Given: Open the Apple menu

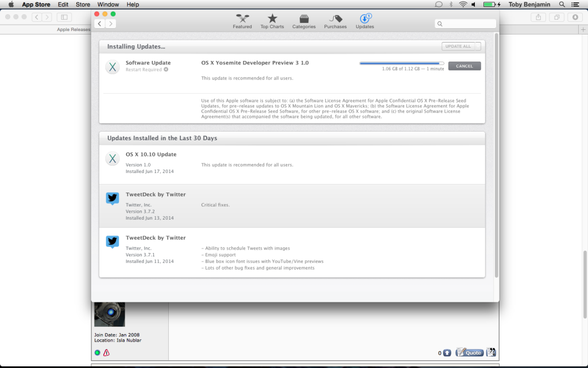Looking at the screenshot, I should 11,5.
